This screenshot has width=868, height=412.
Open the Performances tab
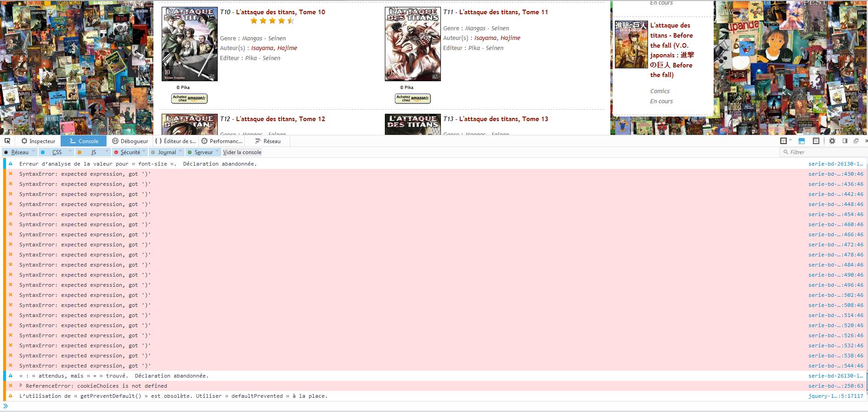pyautogui.click(x=222, y=141)
